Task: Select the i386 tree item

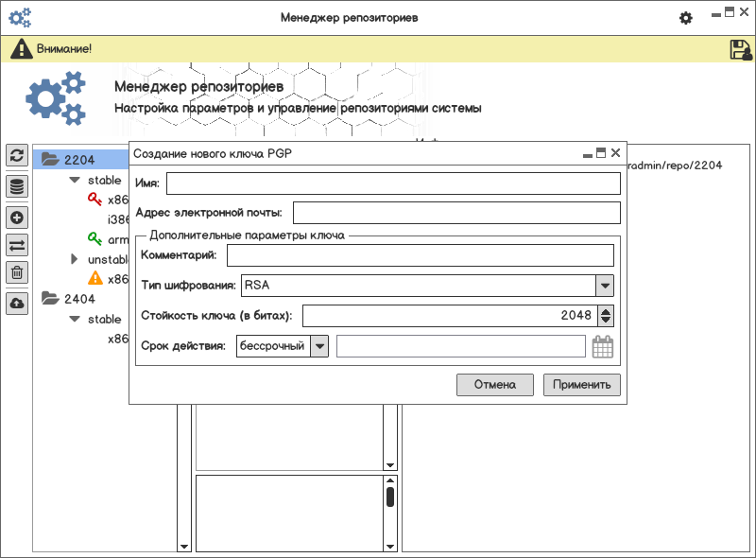Action: click(x=118, y=219)
